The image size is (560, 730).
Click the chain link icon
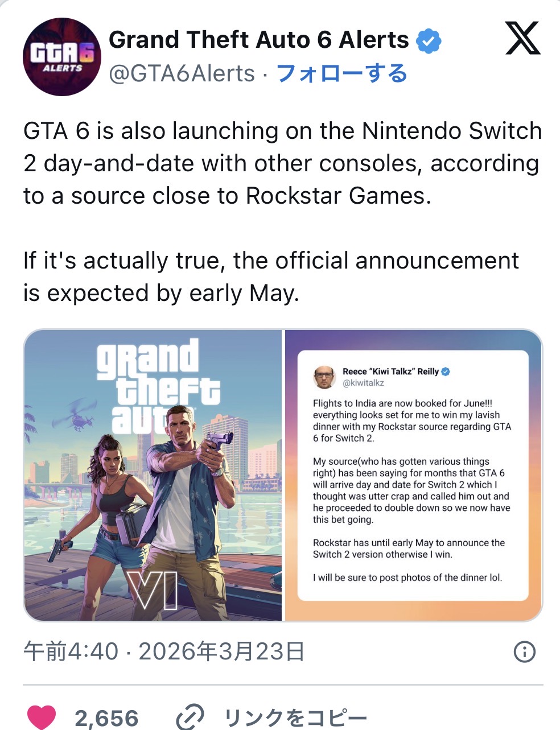(190, 717)
